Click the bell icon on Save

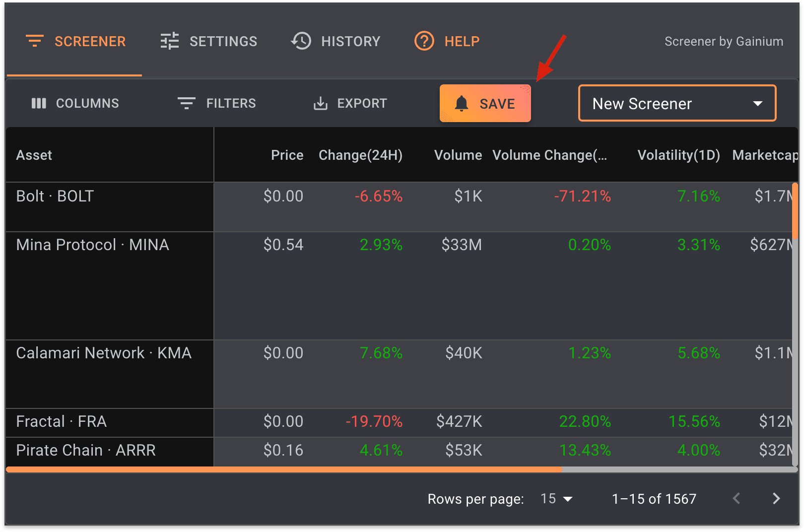[x=462, y=103]
